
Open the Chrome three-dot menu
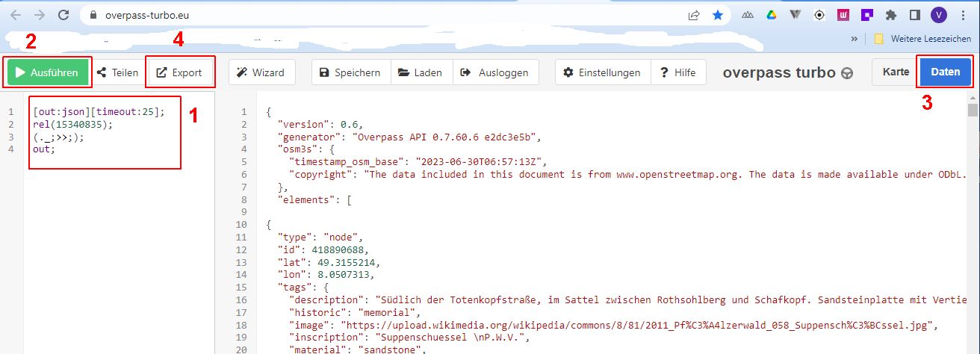(963, 15)
